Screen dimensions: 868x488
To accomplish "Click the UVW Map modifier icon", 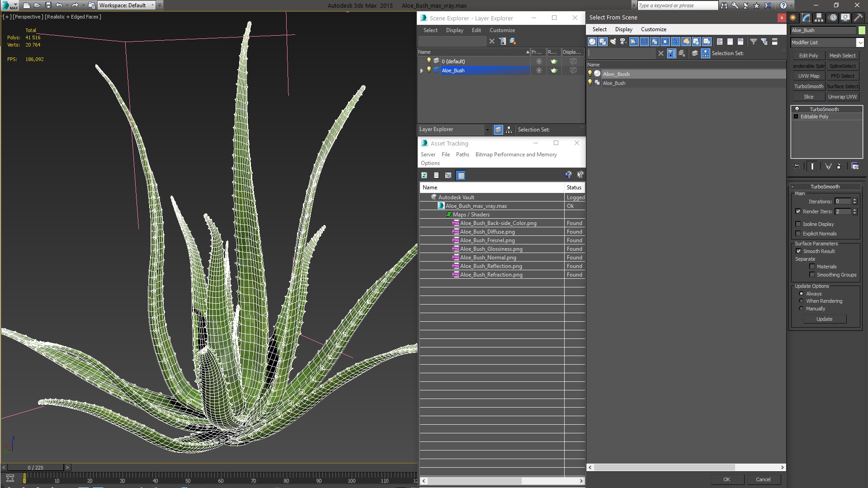I will point(808,76).
